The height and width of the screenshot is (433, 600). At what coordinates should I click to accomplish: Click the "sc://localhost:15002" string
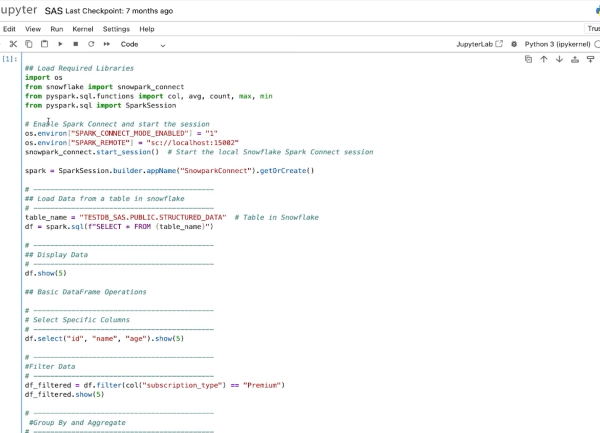pos(192,143)
